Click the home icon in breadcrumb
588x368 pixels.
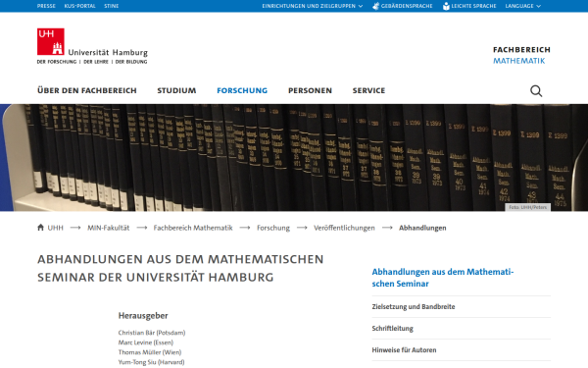point(40,228)
